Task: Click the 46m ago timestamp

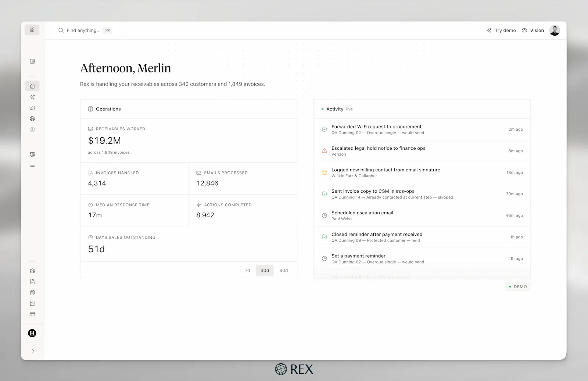Action: click(x=514, y=215)
